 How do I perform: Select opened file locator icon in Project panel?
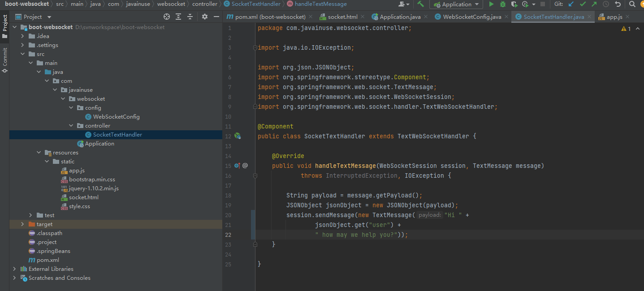pos(167,17)
